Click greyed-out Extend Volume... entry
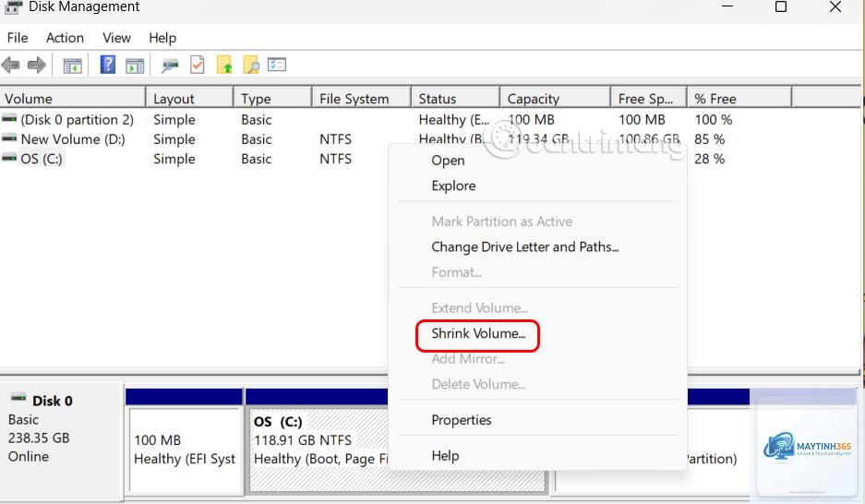865x504 pixels. click(479, 308)
